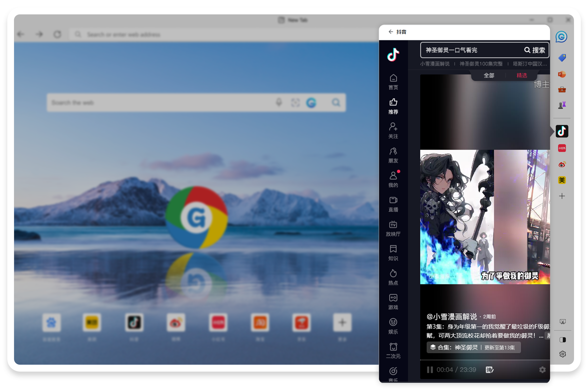This screenshot has height=391, width=588.
Task: Open the blue G assistant in the browser sidebar
Action: click(561, 37)
